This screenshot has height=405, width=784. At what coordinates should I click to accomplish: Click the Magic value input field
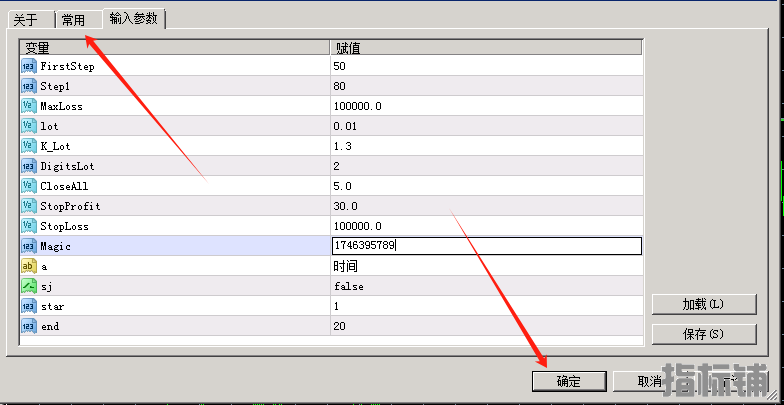(x=485, y=246)
